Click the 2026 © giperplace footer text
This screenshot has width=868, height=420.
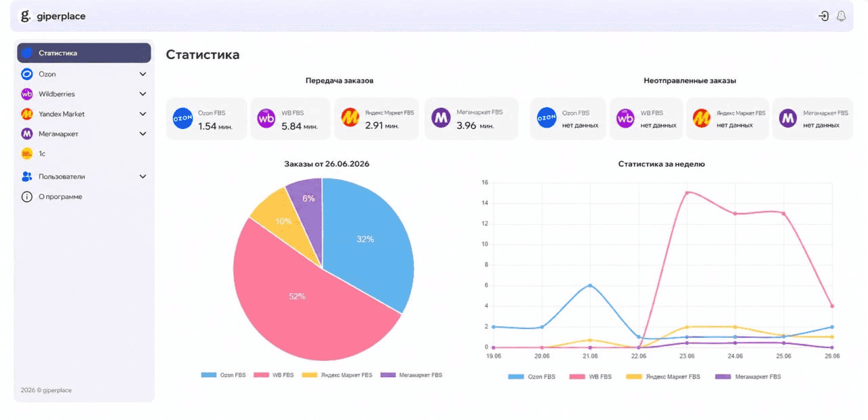point(46,390)
